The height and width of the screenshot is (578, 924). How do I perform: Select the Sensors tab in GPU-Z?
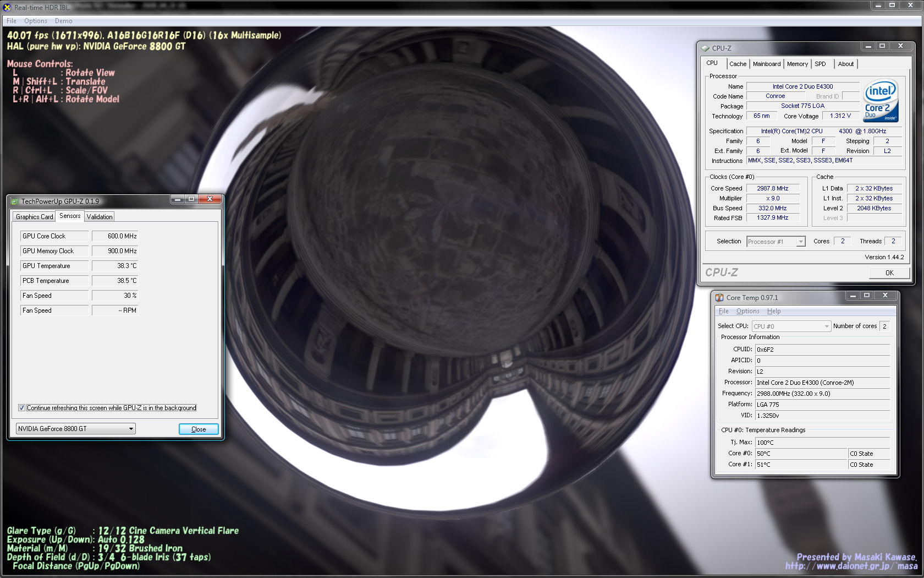tap(70, 216)
